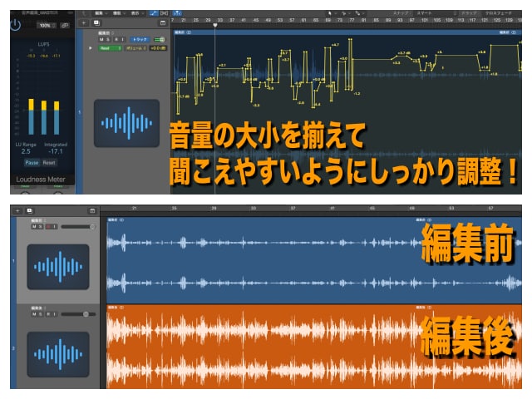532x399 pixels.
Task: Mute lower track 1 (編集前)
Action: (x=34, y=227)
